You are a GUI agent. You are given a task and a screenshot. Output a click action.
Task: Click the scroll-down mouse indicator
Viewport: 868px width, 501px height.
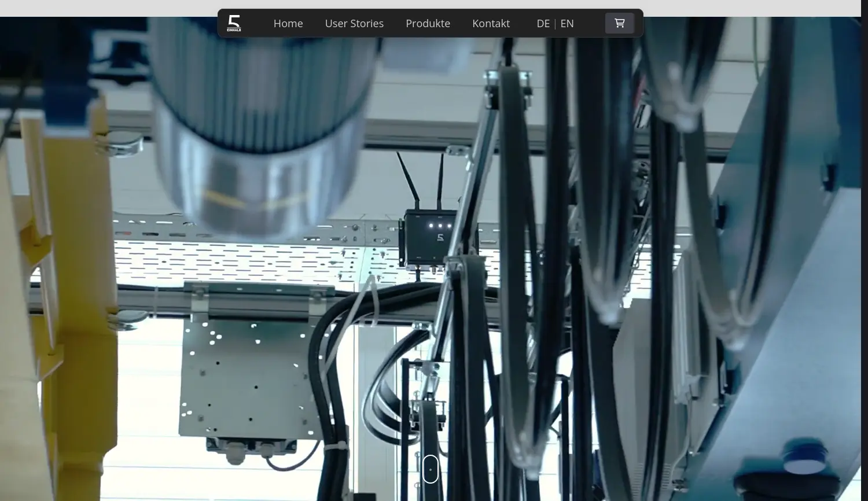(x=430, y=469)
